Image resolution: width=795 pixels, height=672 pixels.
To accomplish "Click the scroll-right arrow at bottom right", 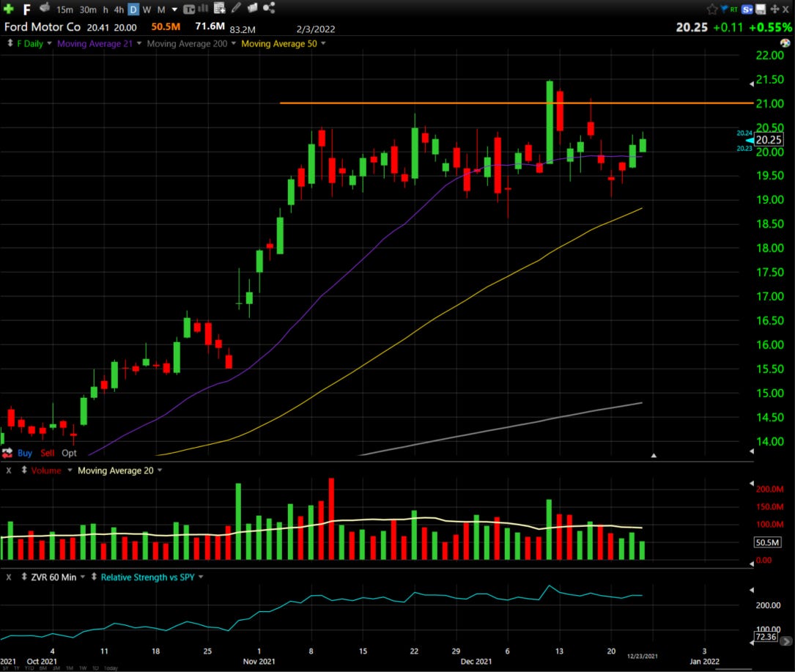I will [x=786, y=641].
